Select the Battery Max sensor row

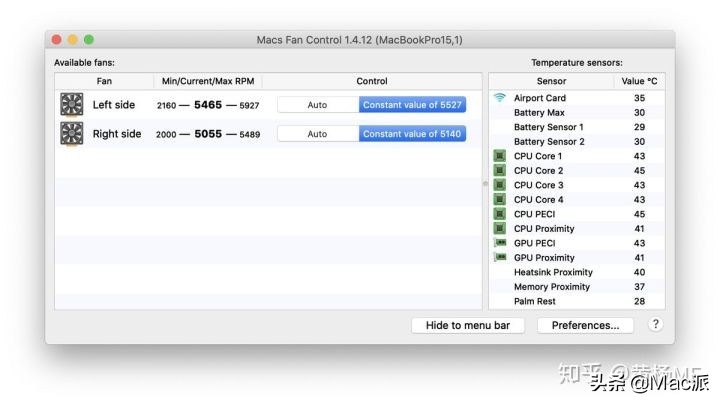click(x=577, y=112)
